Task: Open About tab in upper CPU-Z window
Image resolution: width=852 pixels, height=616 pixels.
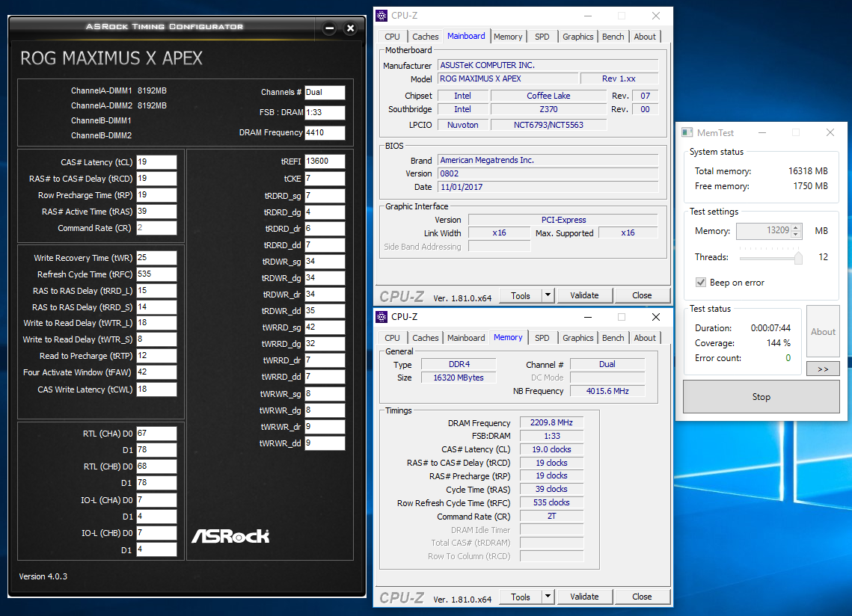Action: point(645,37)
